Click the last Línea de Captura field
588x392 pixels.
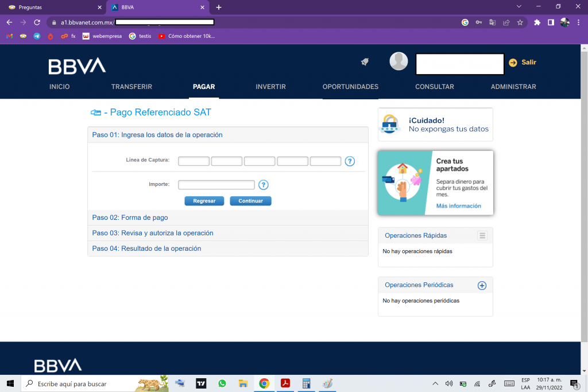[326, 161]
